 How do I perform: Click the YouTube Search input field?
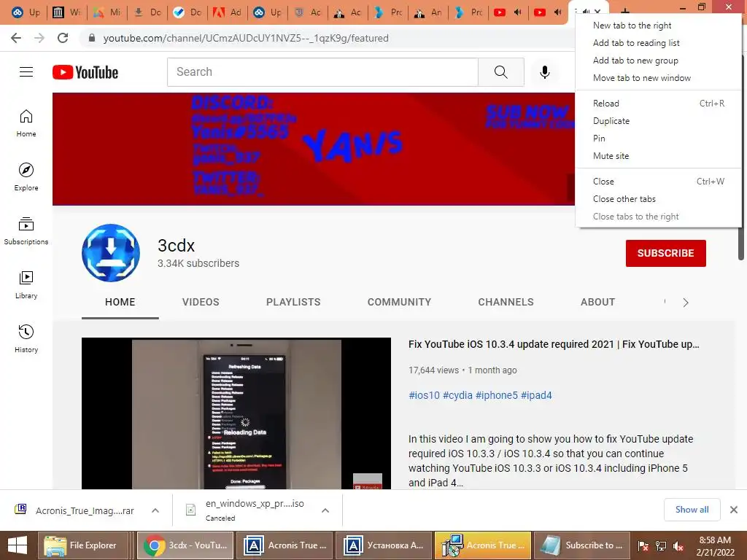click(x=322, y=72)
